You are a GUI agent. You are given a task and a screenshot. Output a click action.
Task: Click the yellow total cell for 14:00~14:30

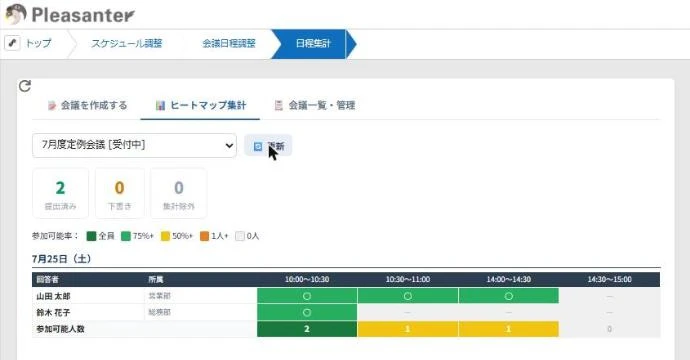point(509,329)
